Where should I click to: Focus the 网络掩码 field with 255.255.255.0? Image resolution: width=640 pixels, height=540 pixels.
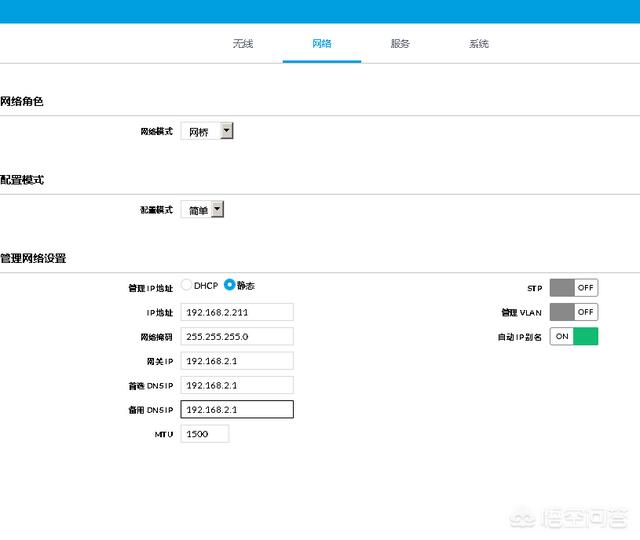tap(237, 336)
